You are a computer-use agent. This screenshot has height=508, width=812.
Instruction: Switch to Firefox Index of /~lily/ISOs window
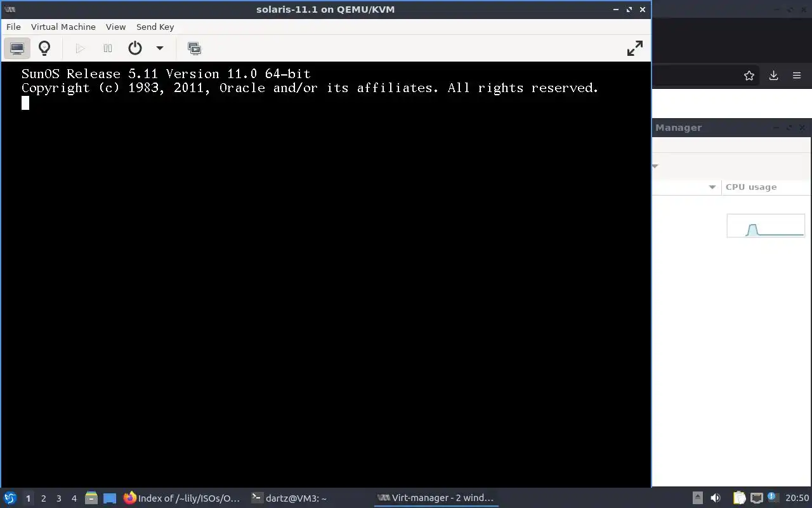(183, 498)
